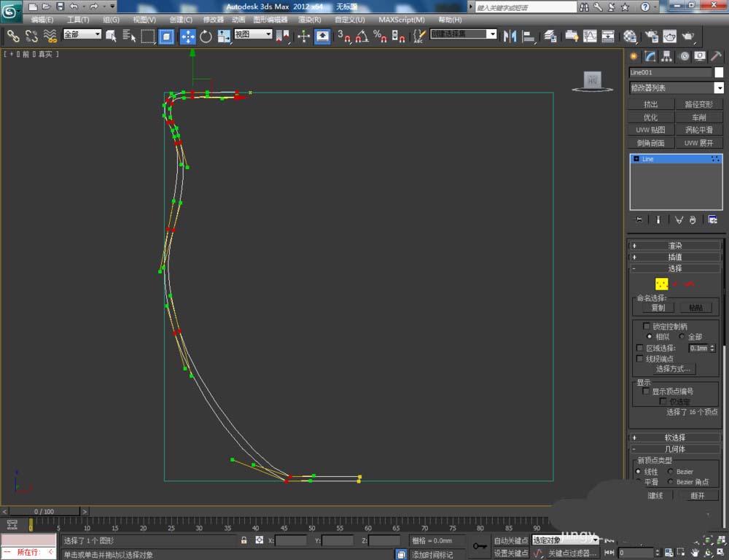Viewport: 729px width, 560px height.
Task: Click the 挤出 modifier button
Action: click(x=650, y=104)
